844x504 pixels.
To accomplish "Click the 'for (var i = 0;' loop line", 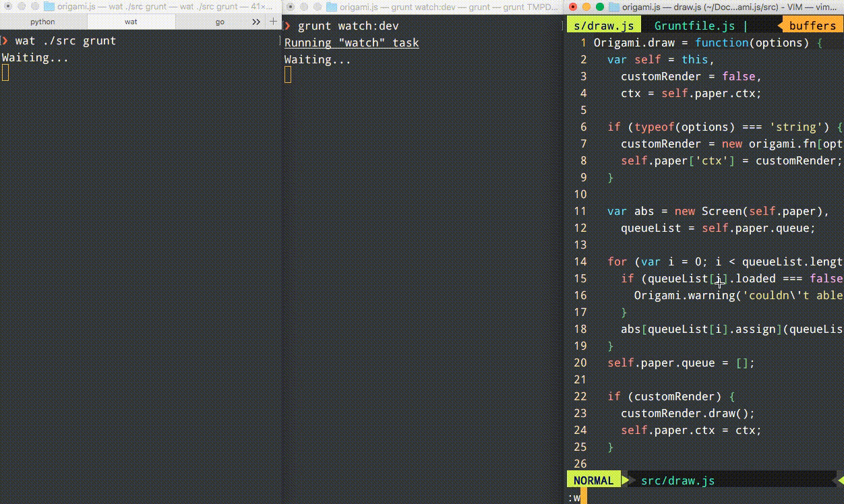I will click(725, 261).
